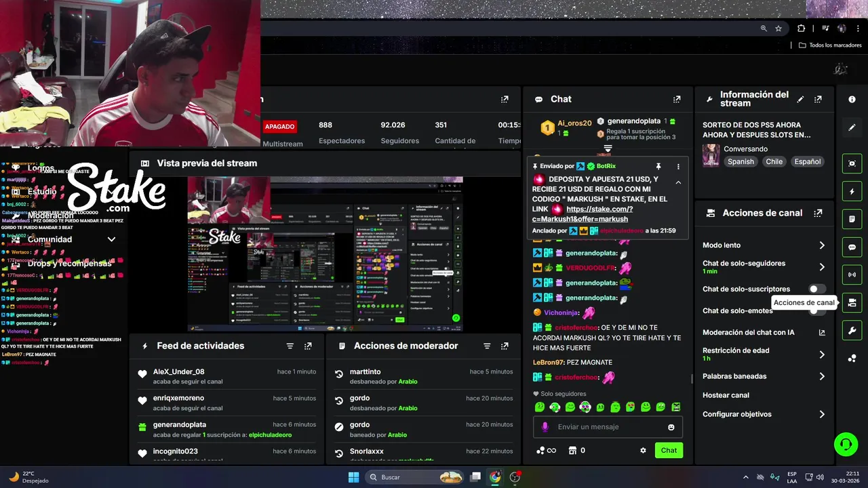Pop out the Feed de actividades panel
Viewport: 868px width, 488px height.
(308, 346)
